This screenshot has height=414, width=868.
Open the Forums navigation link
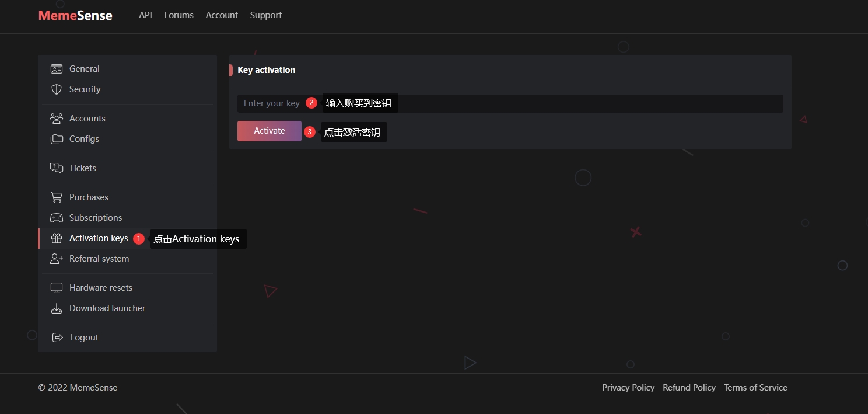tap(178, 15)
